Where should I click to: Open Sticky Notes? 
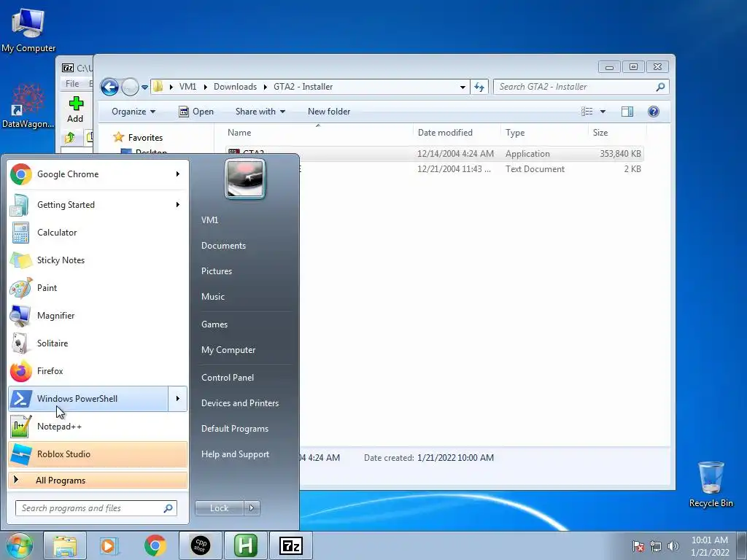(98, 260)
